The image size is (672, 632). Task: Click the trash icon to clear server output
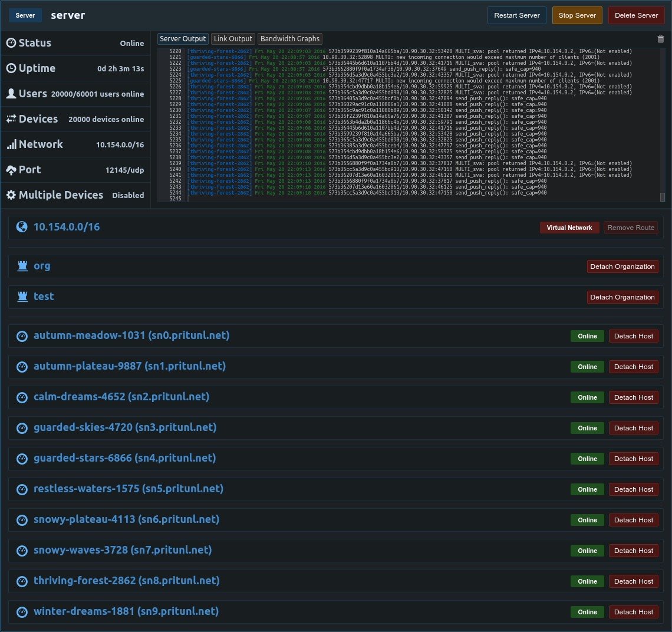(660, 39)
